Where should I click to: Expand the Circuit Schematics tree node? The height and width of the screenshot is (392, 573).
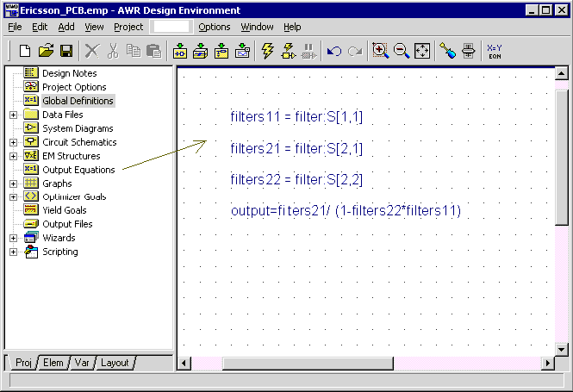13,142
